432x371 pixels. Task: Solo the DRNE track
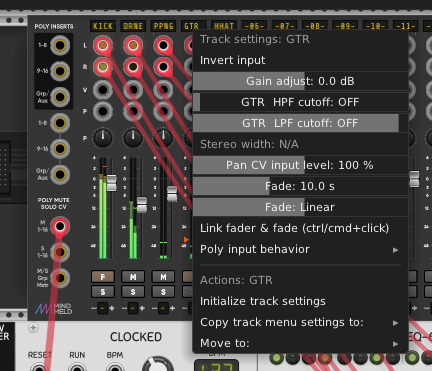click(x=133, y=292)
